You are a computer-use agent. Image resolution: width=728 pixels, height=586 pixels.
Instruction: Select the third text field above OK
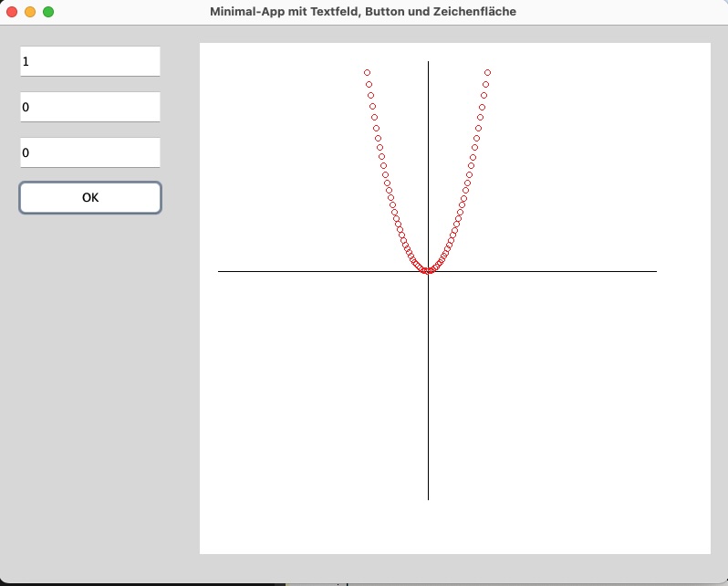[x=90, y=152]
